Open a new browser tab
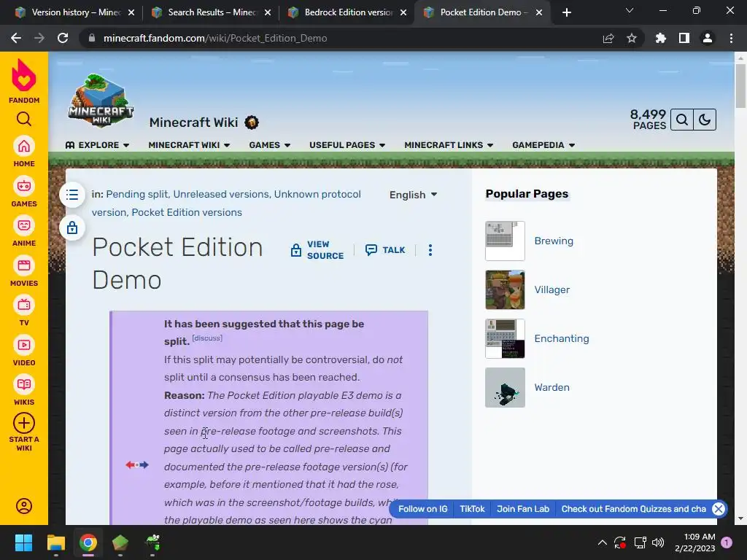This screenshot has width=747, height=560. point(566,12)
